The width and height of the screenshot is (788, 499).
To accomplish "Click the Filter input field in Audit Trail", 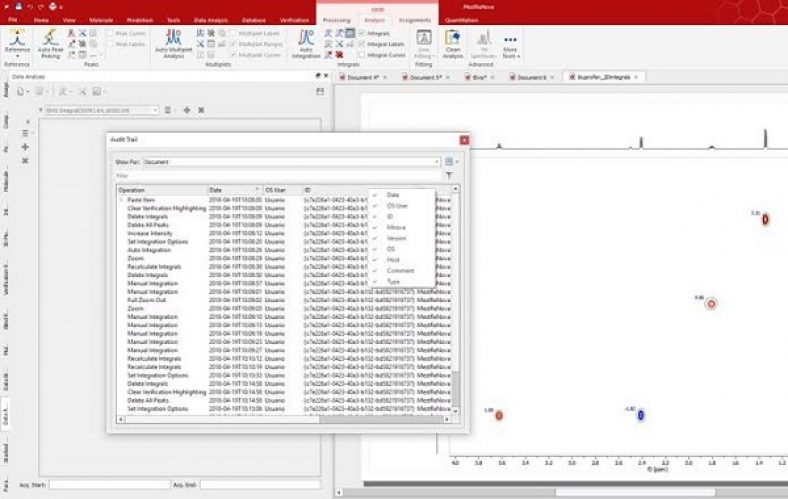I will (278, 176).
